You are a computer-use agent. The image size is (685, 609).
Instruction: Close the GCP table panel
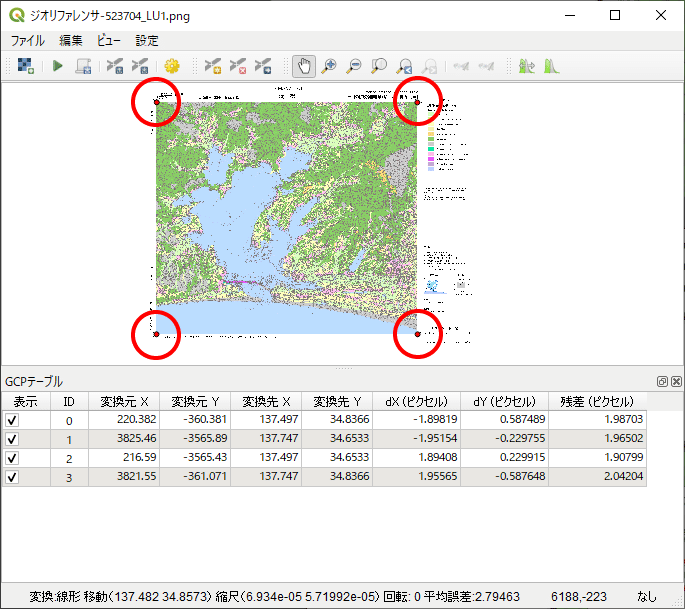676,381
